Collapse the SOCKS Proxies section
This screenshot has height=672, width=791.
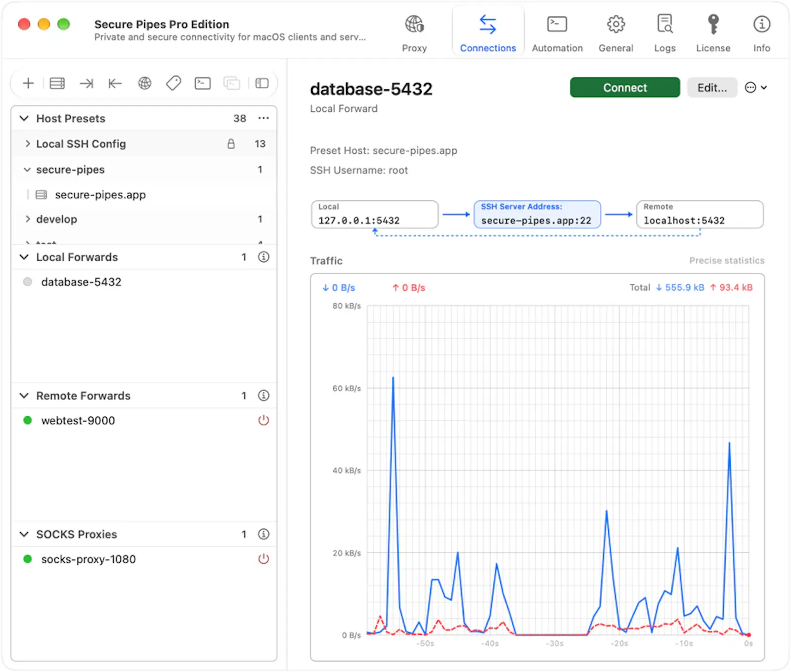tap(24, 534)
